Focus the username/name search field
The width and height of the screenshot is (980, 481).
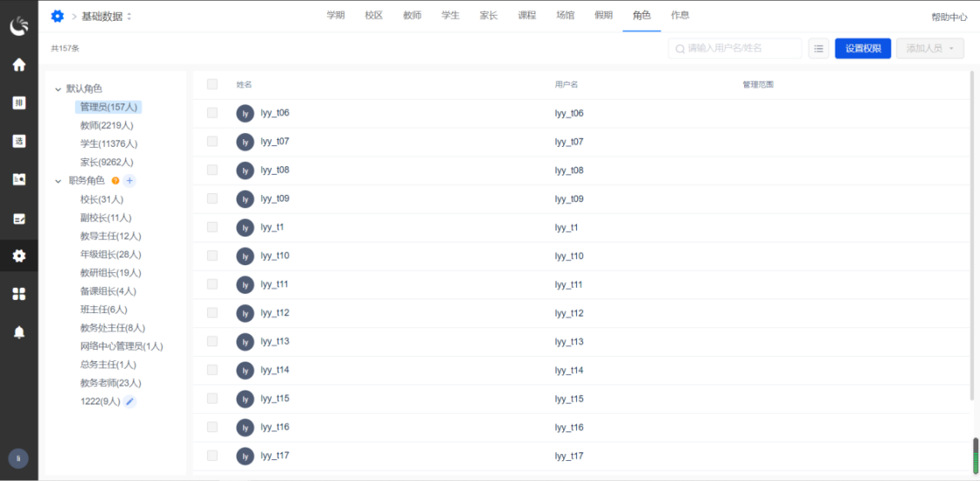[742, 49]
